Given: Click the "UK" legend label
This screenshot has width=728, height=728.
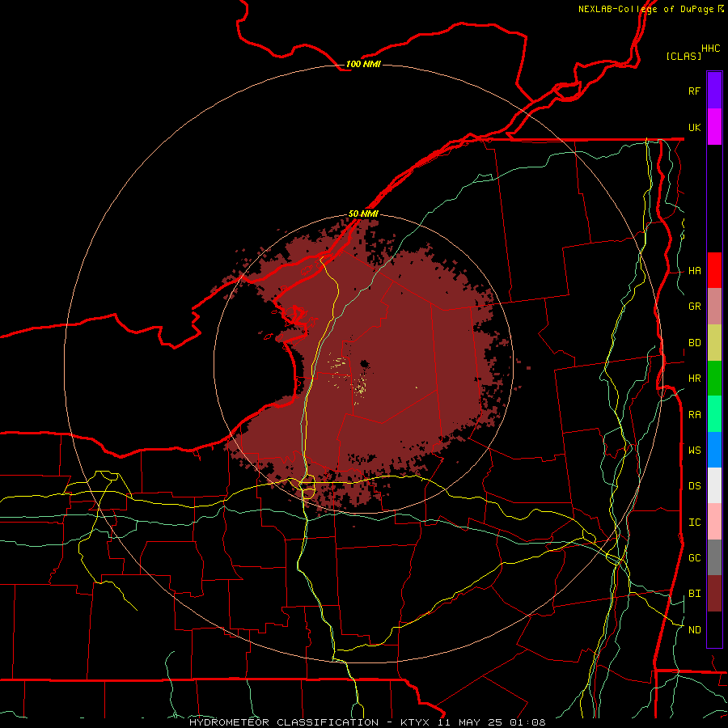Looking at the screenshot, I should pos(694,127).
